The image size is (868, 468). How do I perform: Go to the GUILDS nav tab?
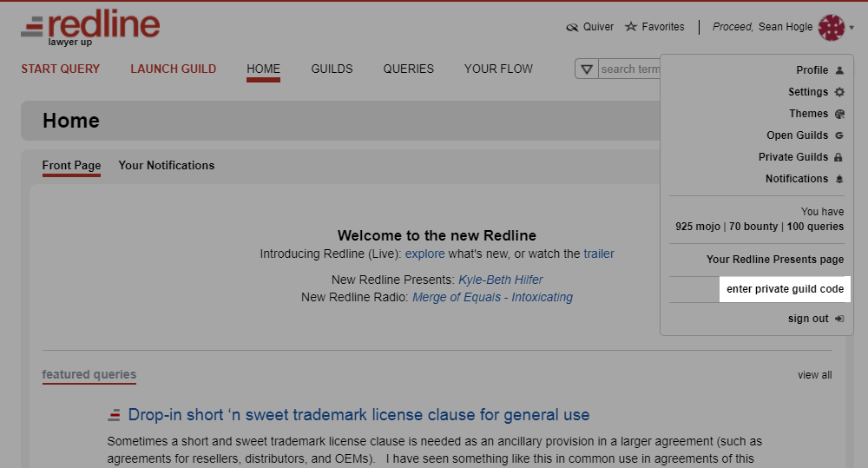(x=332, y=69)
